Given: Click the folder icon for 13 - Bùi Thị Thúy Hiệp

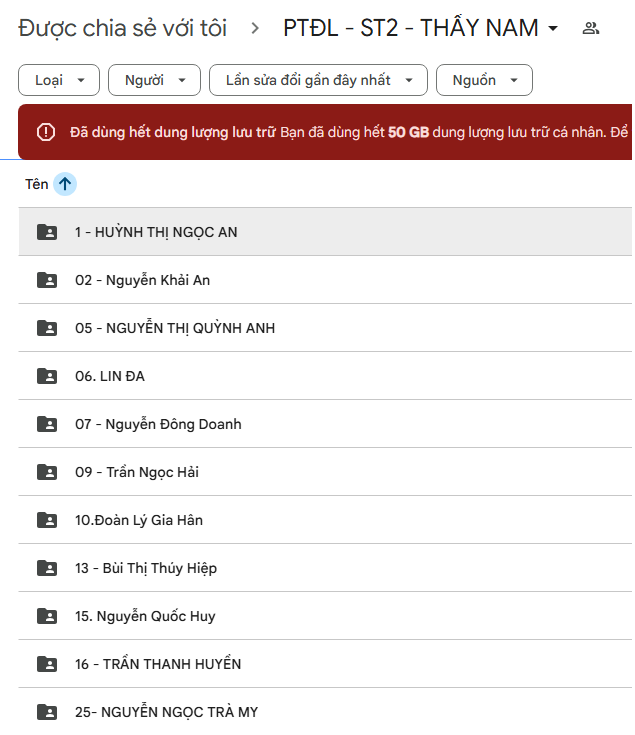Looking at the screenshot, I should point(47,568).
